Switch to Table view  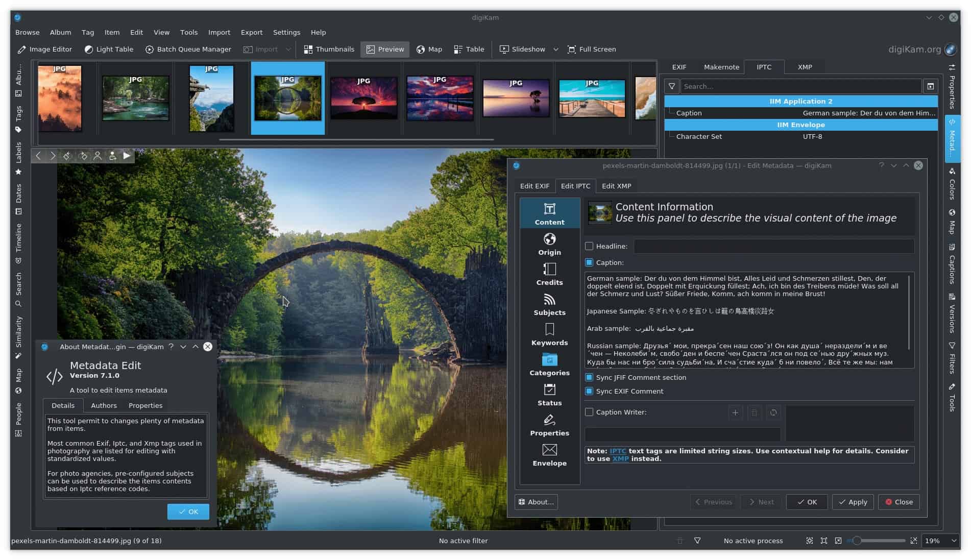point(469,49)
